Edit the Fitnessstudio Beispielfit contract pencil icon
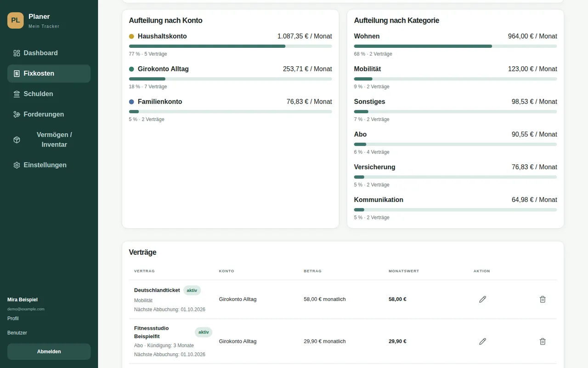Viewport: 588px width, 368px height. click(482, 341)
